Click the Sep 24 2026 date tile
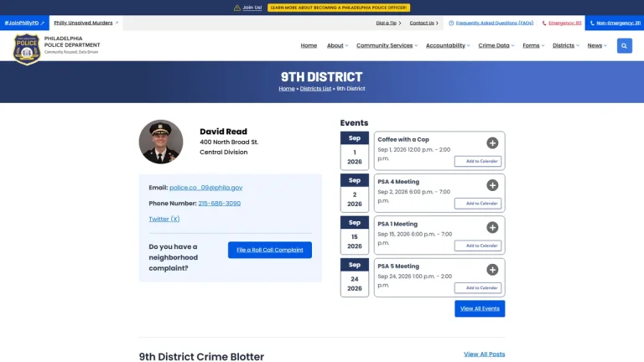Viewport: 644px width, 362px height. tap(355, 277)
